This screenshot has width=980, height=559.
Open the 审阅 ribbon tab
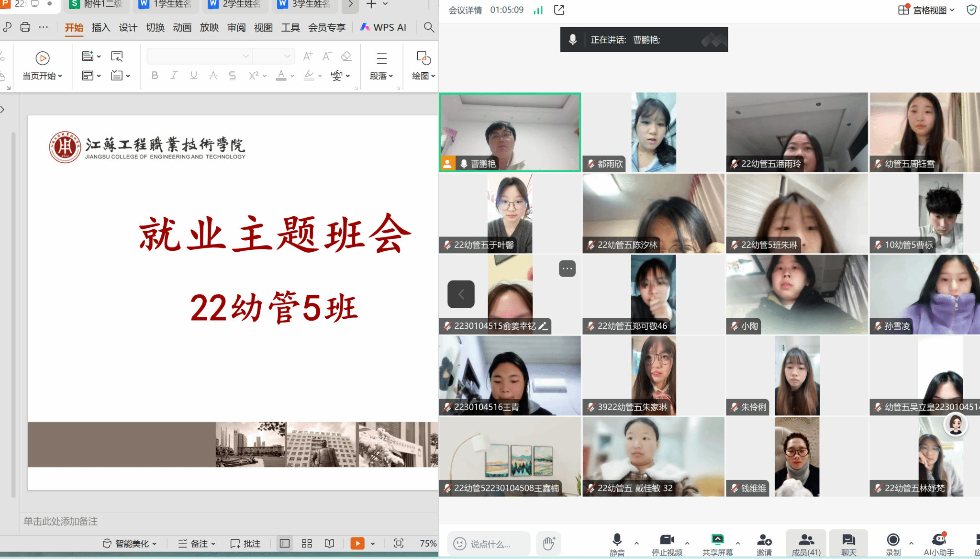[236, 27]
